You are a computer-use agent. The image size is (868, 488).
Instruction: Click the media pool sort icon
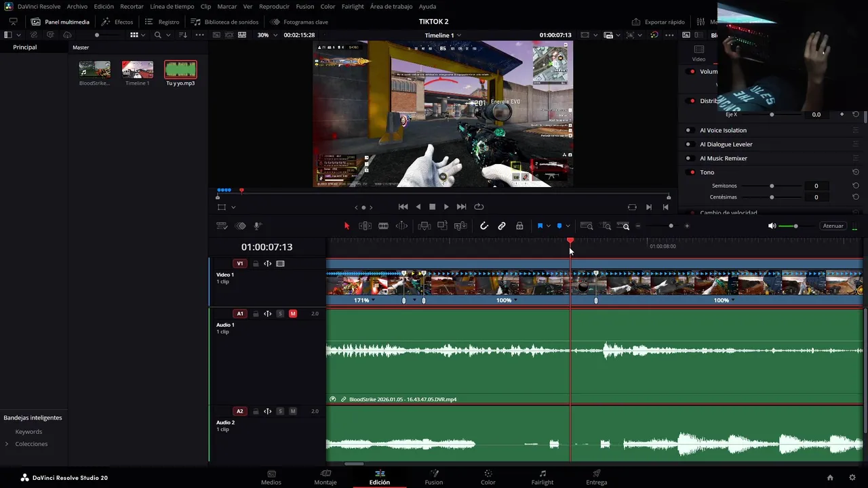click(x=182, y=35)
